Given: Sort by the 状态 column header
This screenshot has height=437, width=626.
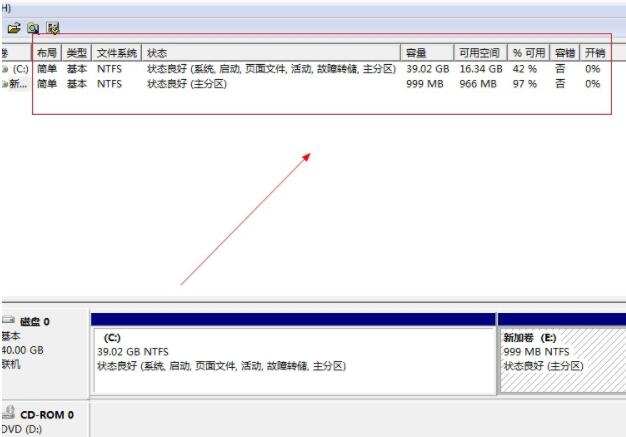Looking at the screenshot, I should click(271, 53).
